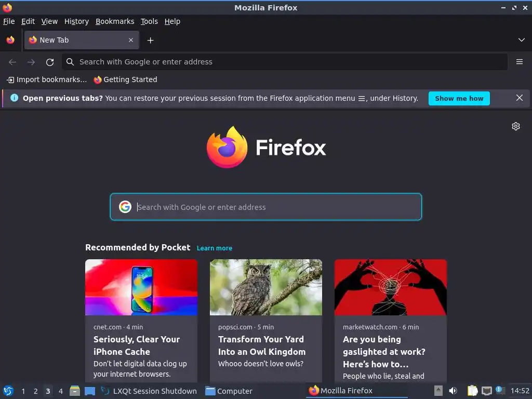
Task: Open Firefox View pinned icon
Action: point(10,40)
